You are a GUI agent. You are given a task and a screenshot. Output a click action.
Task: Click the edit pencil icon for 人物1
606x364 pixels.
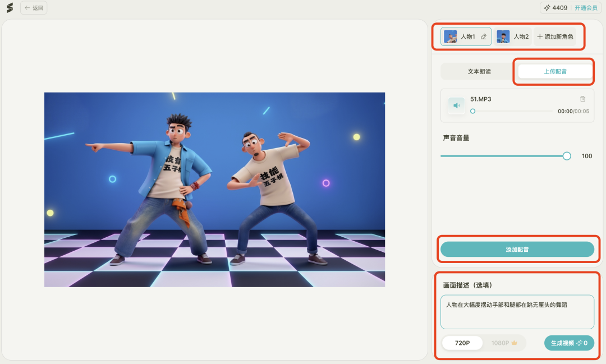click(x=484, y=36)
